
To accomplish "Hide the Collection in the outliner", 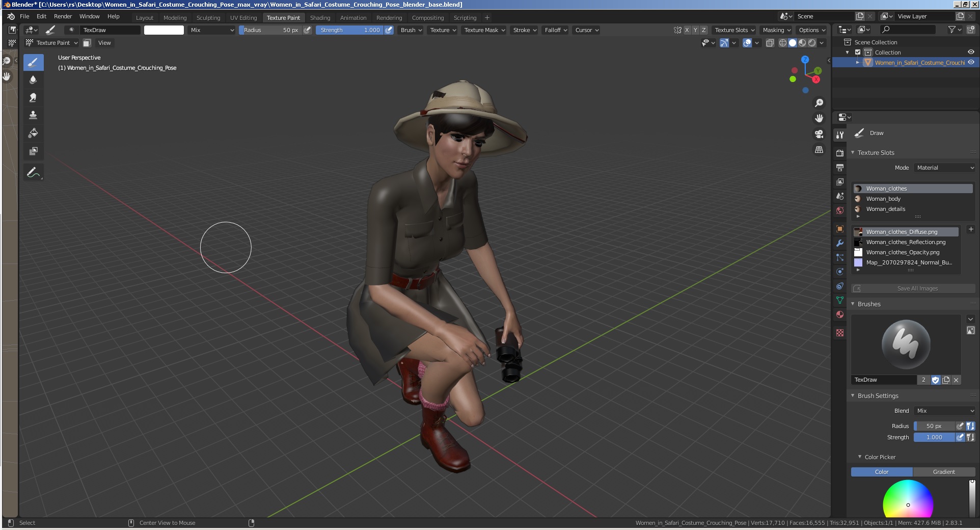I will pos(971,52).
